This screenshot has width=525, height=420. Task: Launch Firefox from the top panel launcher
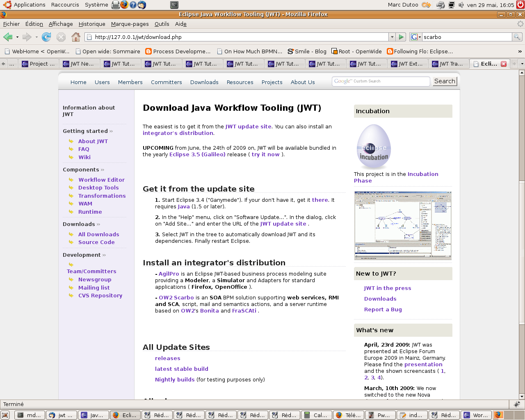pyautogui.click(x=124, y=5)
